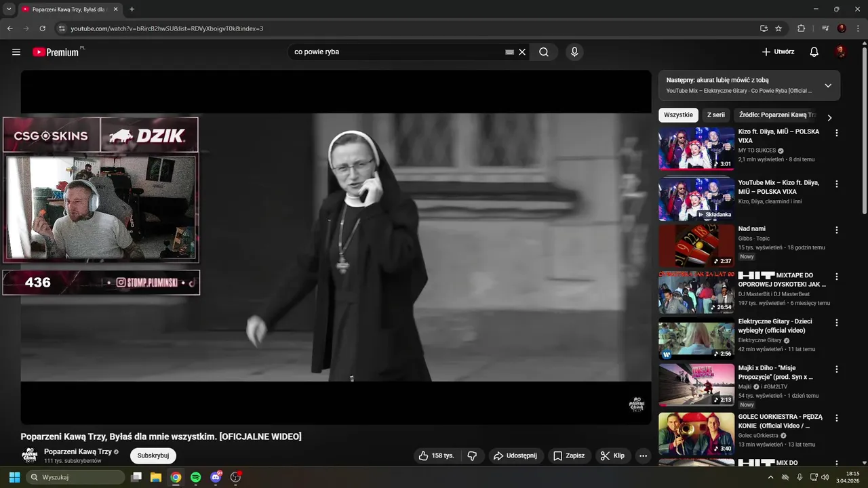Open Discord from the taskbar

coord(216,477)
